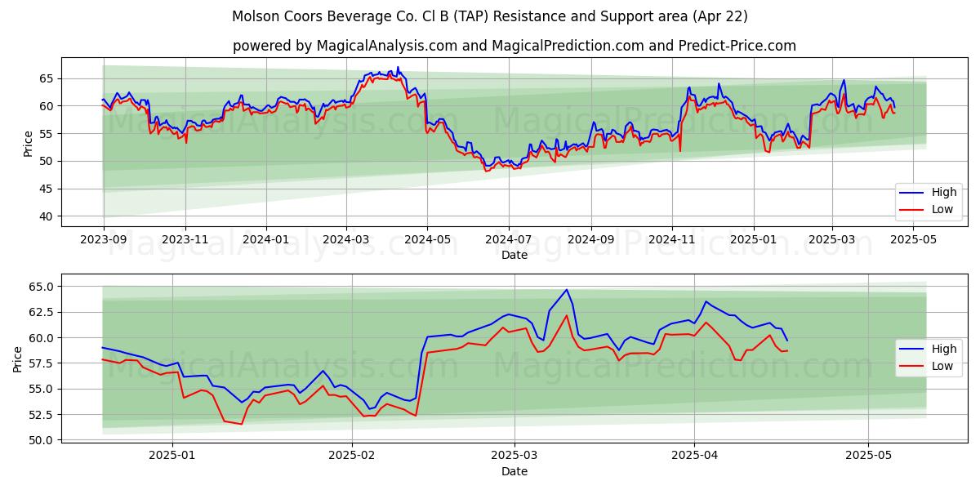The width and height of the screenshot is (980, 490).
Task: Click the '52.5' y-axis tick in the bottom chart
Action: (x=41, y=415)
